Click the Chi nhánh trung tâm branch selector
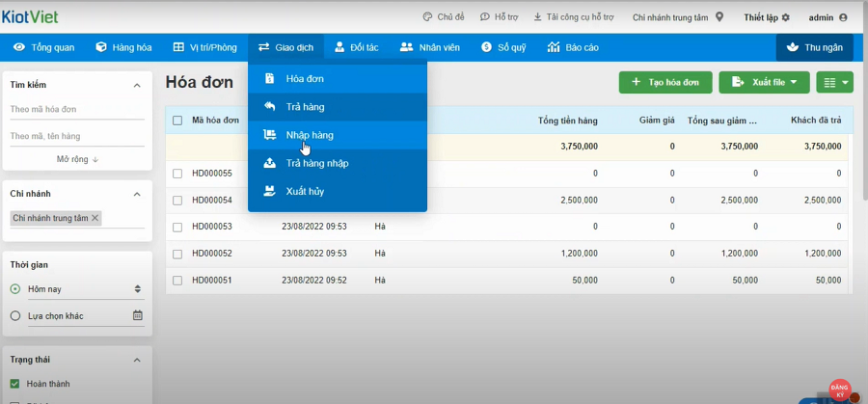Screen dimensions: 868x404 pyautogui.click(x=678, y=17)
